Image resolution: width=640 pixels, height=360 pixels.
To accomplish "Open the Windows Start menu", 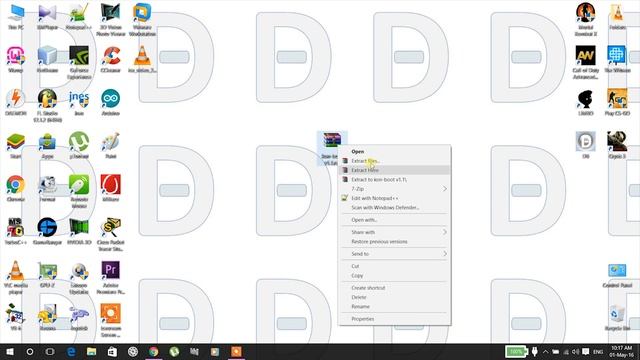I will [9, 351].
